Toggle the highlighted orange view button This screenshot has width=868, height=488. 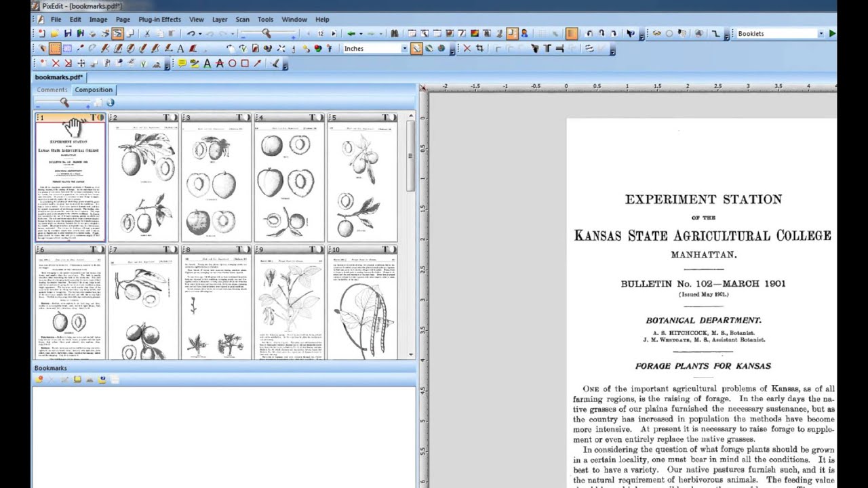pos(118,33)
